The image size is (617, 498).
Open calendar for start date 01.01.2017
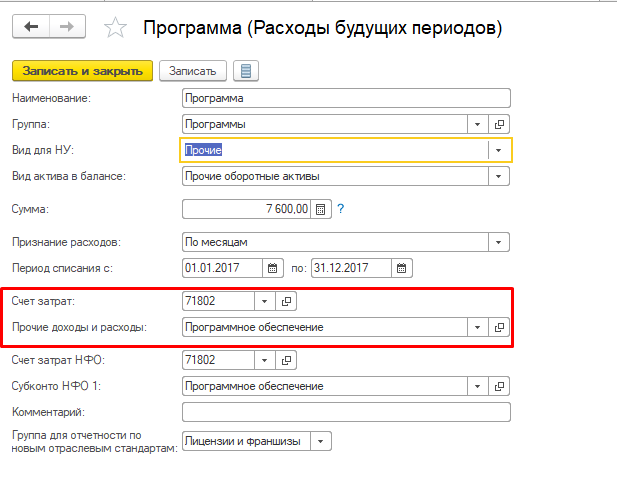pyautogui.click(x=273, y=268)
